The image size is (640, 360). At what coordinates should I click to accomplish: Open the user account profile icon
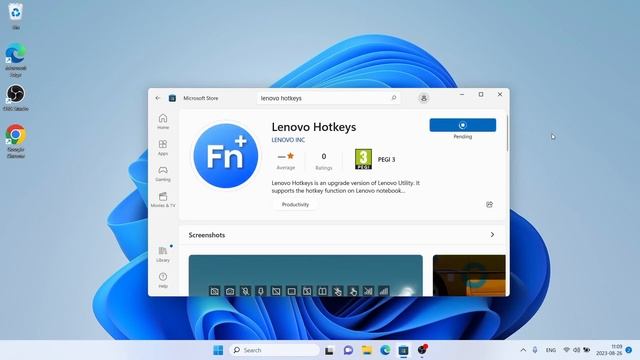point(424,98)
